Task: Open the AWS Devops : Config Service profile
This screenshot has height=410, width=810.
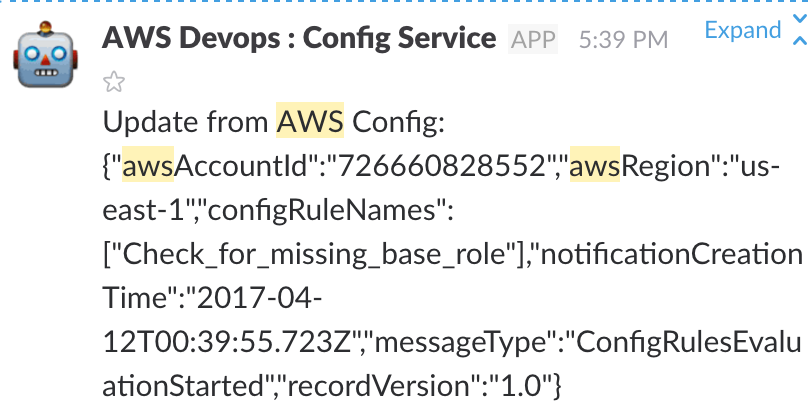Action: point(299,38)
